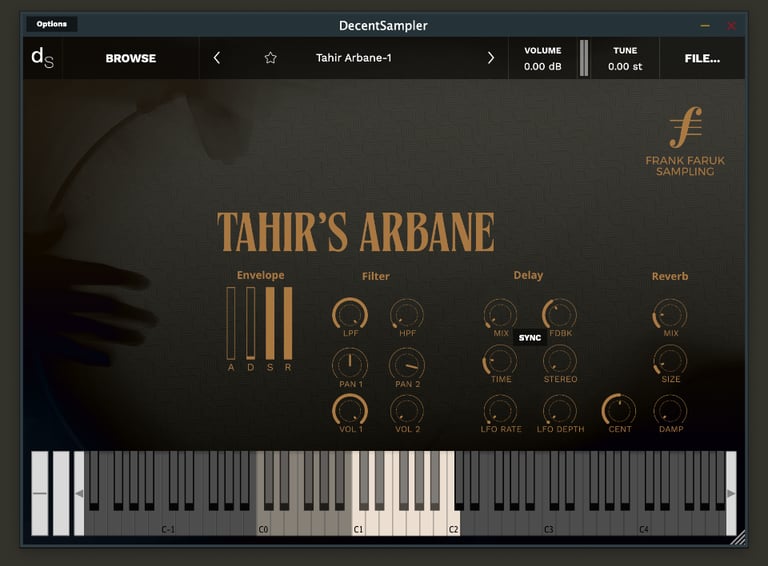Image resolution: width=768 pixels, height=566 pixels.
Task: Click the Delay TIME knob
Action: tap(500, 361)
